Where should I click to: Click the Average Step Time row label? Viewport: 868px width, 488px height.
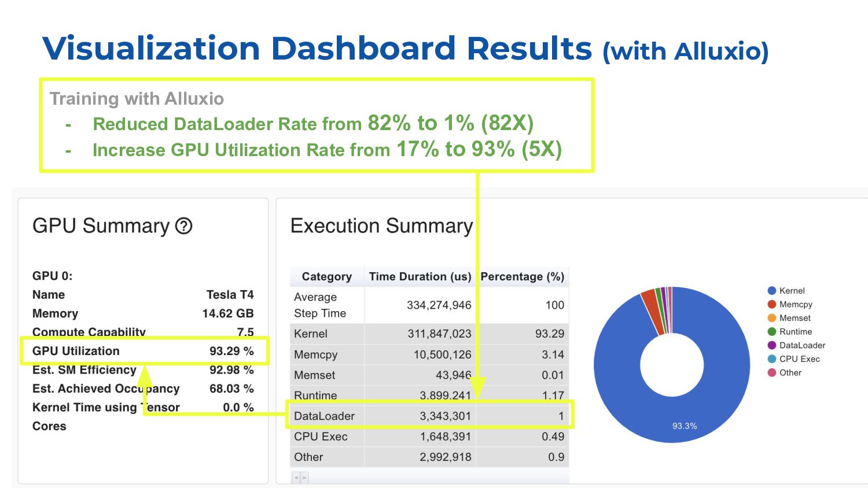click(320, 305)
